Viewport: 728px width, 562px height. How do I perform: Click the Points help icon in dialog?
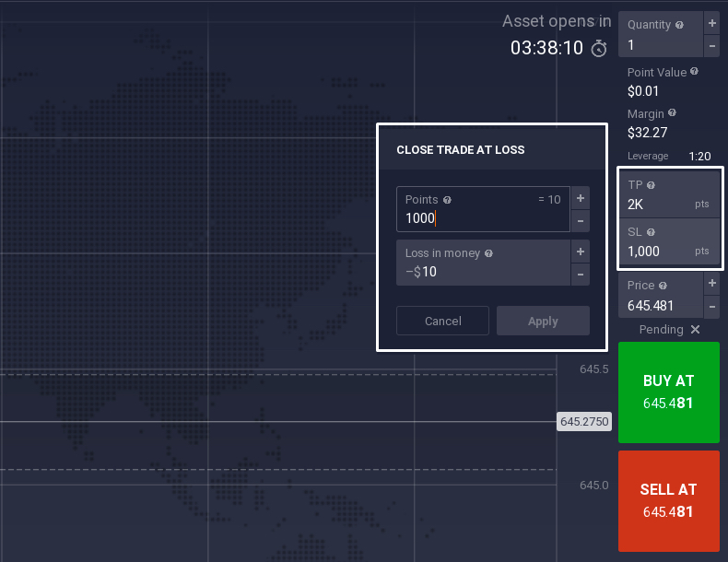[x=447, y=200]
